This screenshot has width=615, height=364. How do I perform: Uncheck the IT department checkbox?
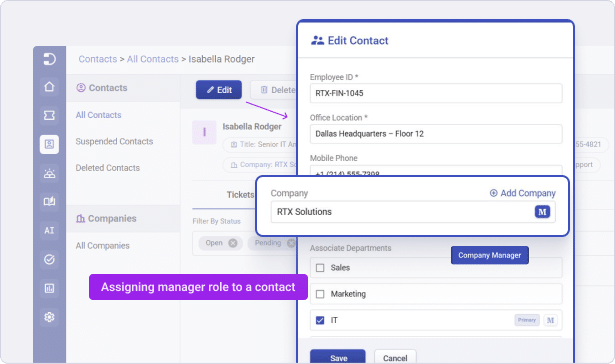[x=320, y=320]
